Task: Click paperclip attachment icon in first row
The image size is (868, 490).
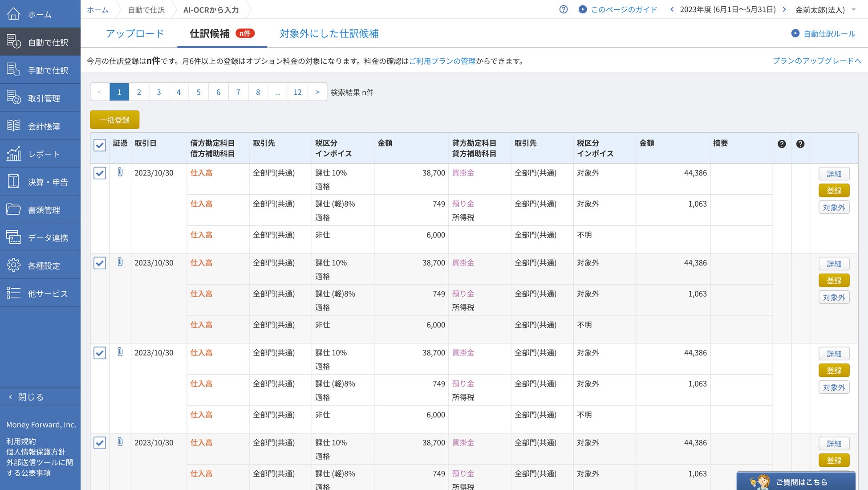Action: click(120, 172)
